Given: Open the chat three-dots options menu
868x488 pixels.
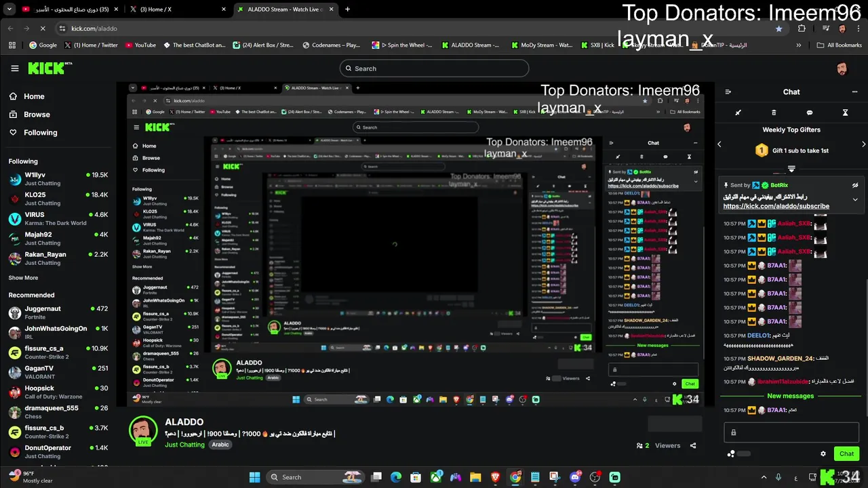Looking at the screenshot, I should pyautogui.click(x=854, y=92).
